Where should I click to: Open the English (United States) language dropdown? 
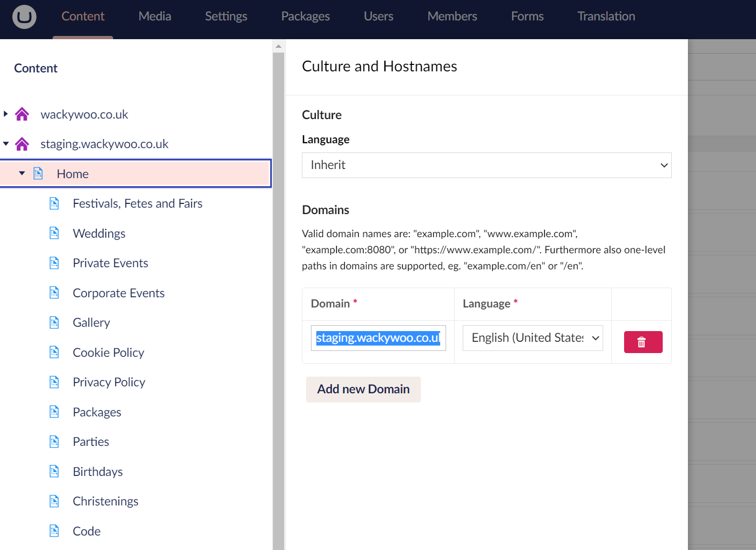point(532,338)
